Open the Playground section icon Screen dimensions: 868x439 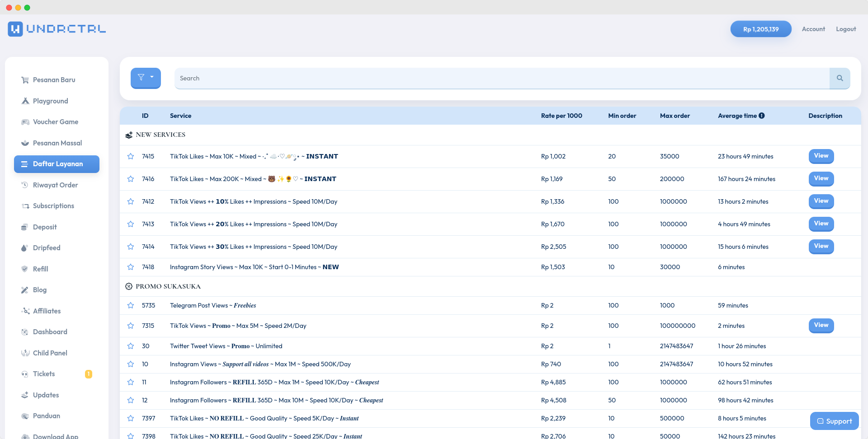coord(25,101)
